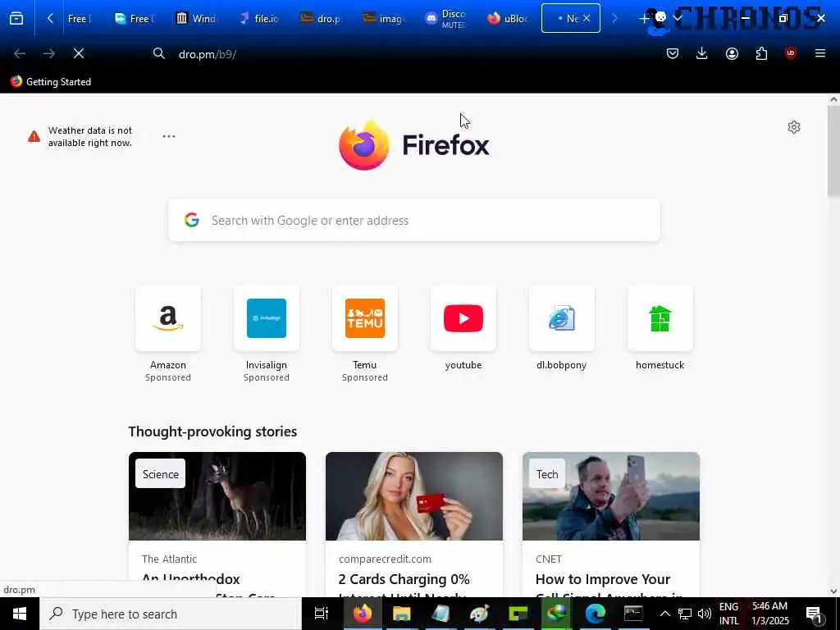Switch to the imag tab
Image resolution: width=840 pixels, height=630 pixels.
(384, 19)
